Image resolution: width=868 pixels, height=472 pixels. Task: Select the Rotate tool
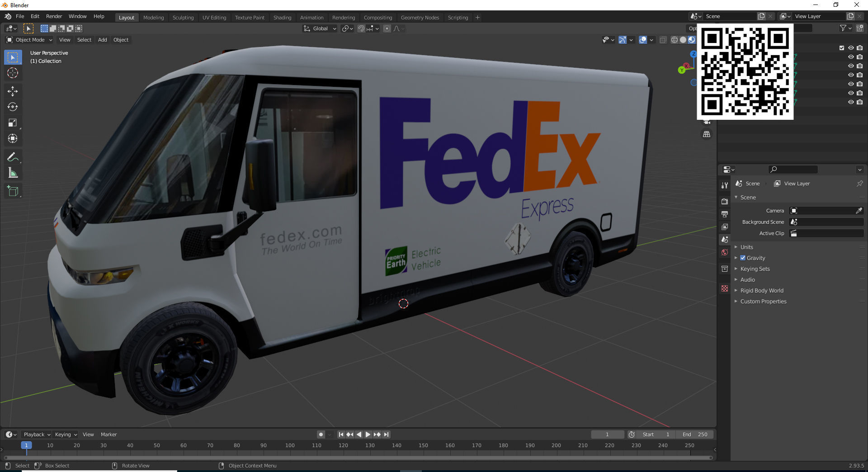coord(13,107)
